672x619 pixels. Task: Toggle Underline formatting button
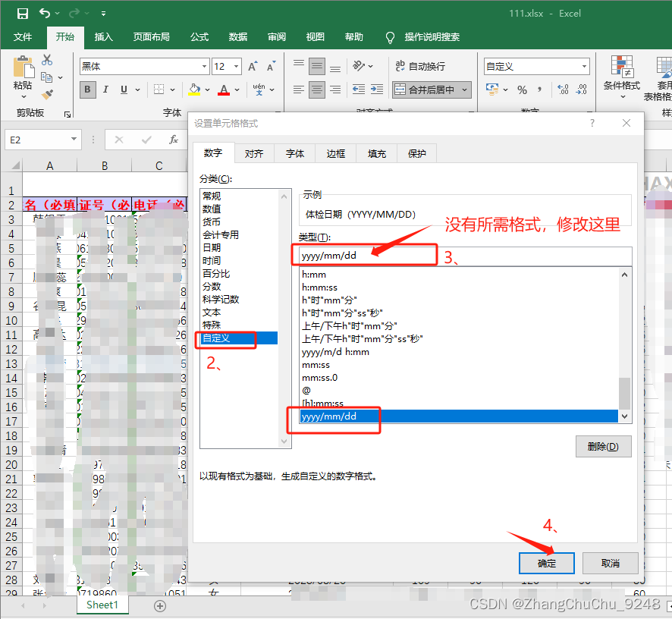124,90
